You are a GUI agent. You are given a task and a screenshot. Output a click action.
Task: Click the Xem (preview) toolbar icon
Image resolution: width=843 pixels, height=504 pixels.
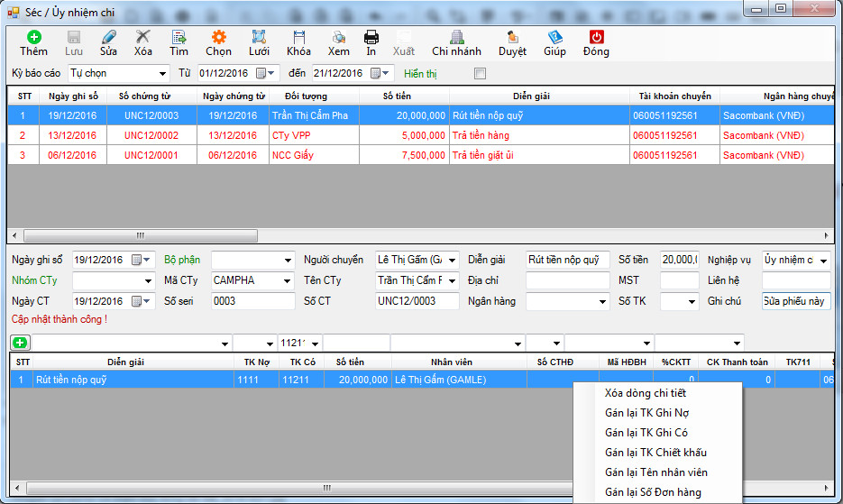339,37
